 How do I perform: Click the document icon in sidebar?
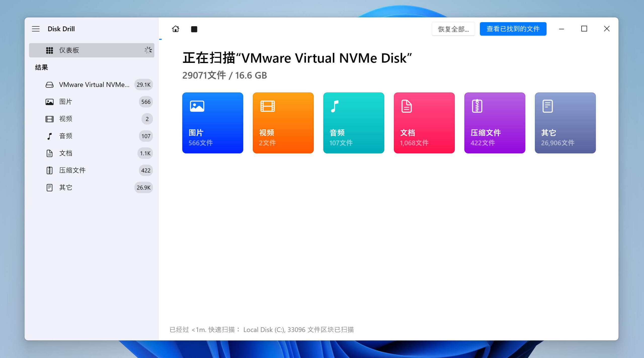(50, 153)
